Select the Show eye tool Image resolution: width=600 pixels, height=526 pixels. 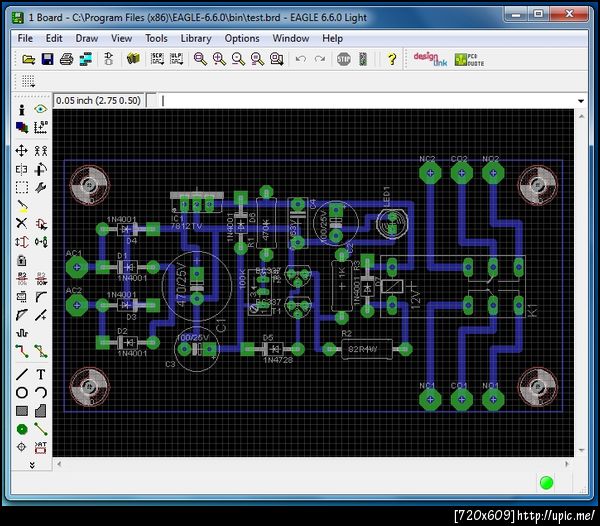[x=41, y=109]
